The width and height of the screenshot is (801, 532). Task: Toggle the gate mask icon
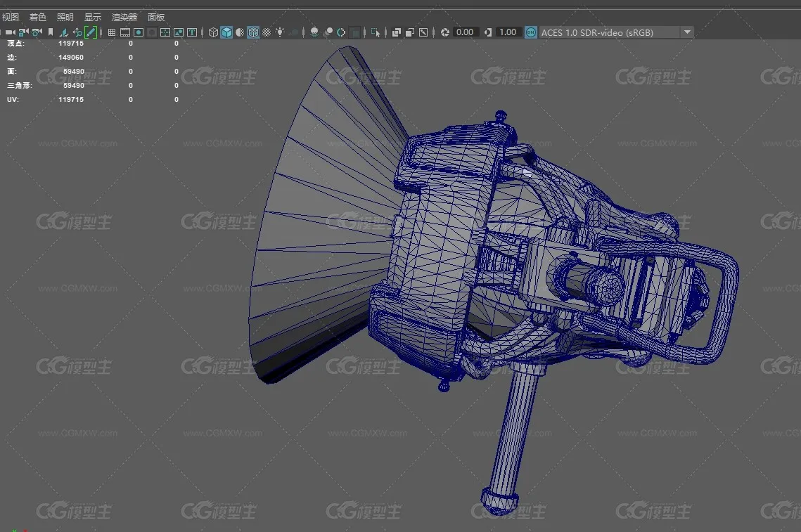coord(152,32)
